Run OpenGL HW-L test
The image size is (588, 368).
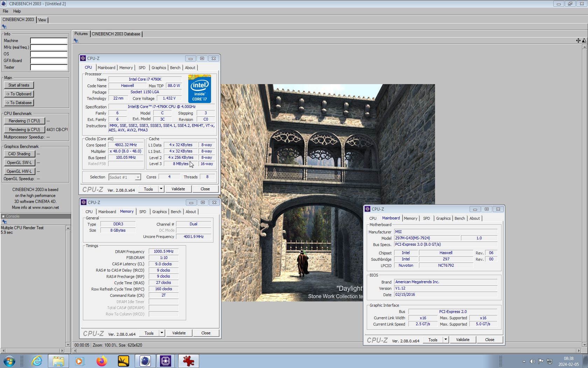coord(20,171)
